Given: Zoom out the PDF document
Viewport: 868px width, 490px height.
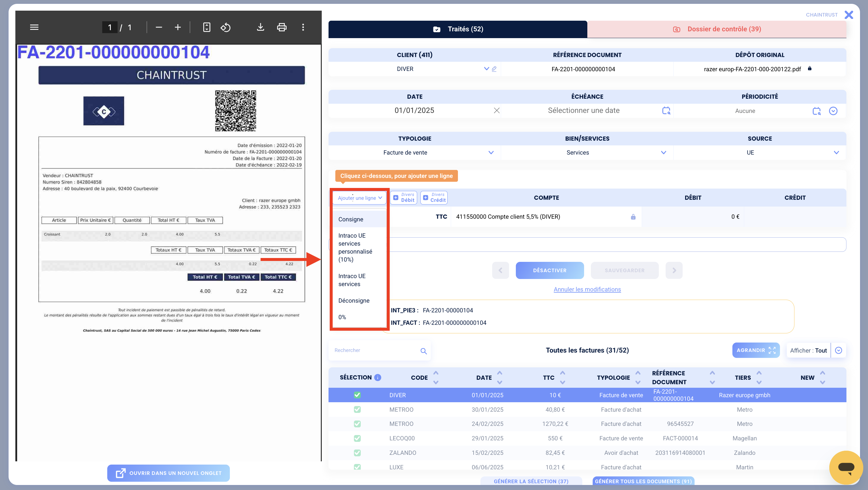Looking at the screenshot, I should pyautogui.click(x=159, y=27).
